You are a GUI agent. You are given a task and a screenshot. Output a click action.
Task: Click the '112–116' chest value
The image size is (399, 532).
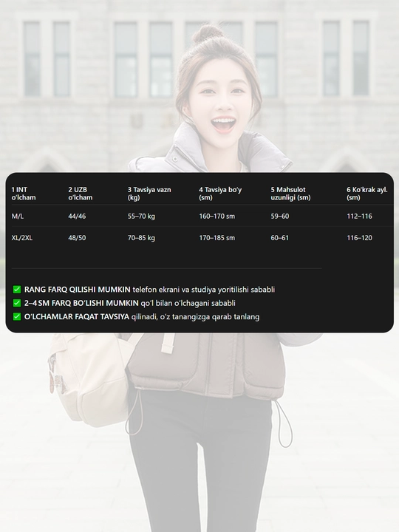[x=359, y=216]
